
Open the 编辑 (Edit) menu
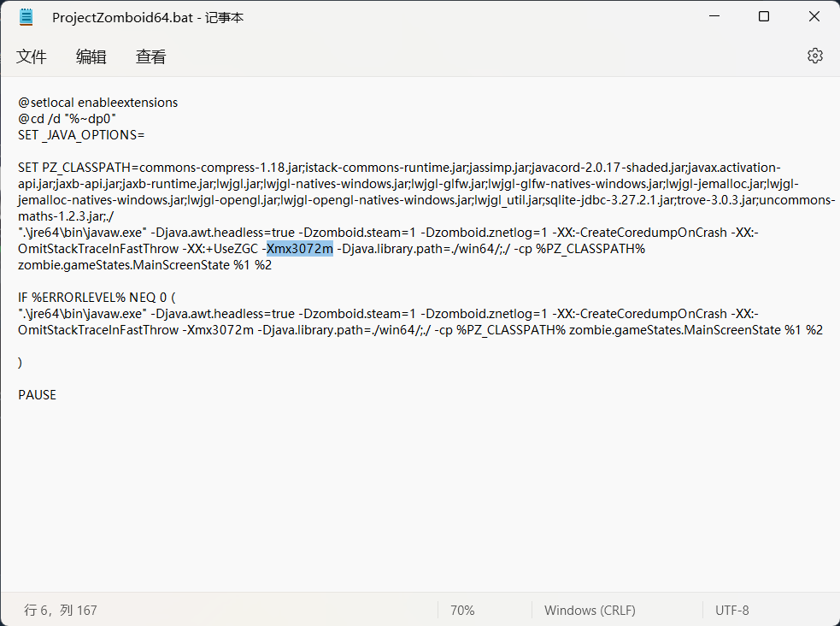(x=91, y=56)
